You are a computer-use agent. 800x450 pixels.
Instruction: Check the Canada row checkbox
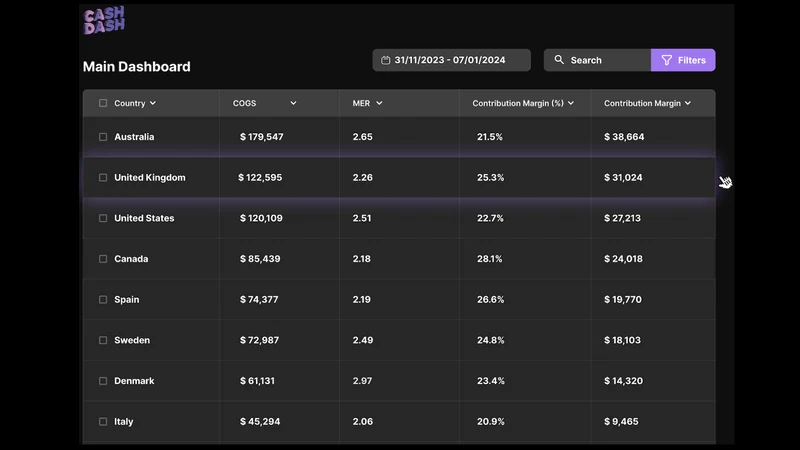click(x=103, y=259)
